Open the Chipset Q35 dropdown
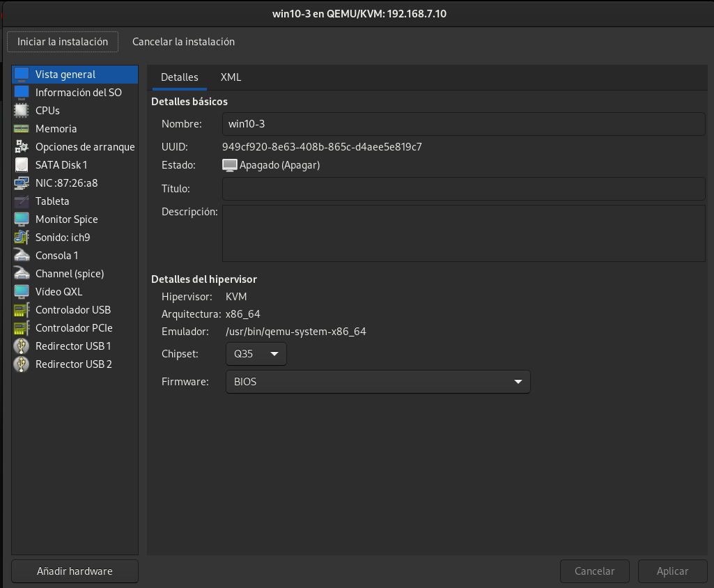Image resolution: width=714 pixels, height=588 pixels. tap(256, 354)
